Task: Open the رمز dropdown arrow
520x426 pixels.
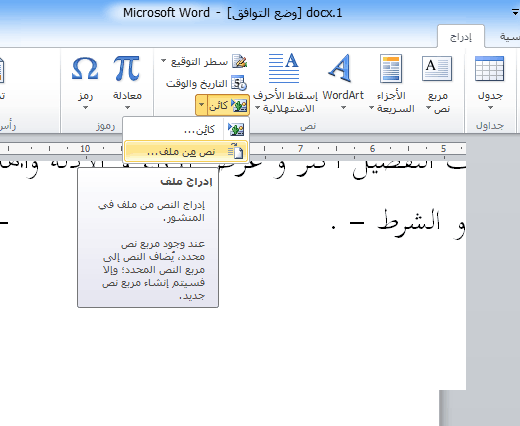Action: point(85,107)
